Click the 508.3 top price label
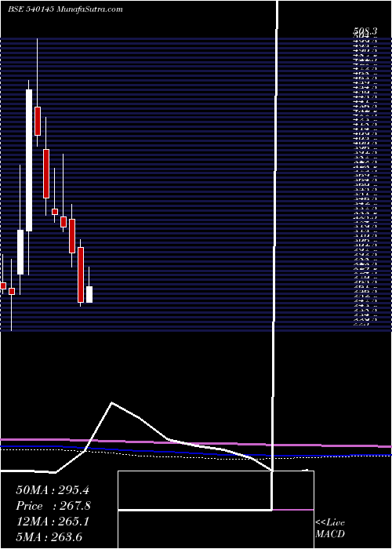 coord(365,32)
